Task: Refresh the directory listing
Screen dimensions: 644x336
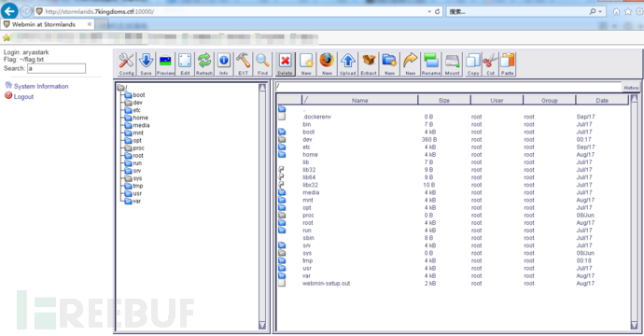Action: tap(204, 64)
